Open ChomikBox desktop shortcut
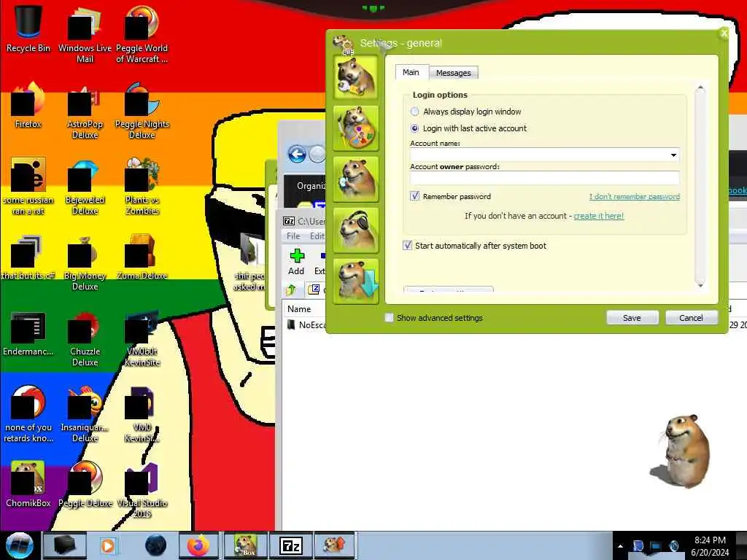Viewport: 747px width, 560px height. 28,484
